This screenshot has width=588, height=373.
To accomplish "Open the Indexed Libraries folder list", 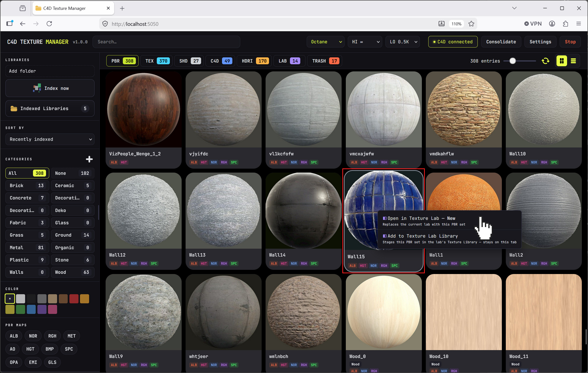I will 50,109.
